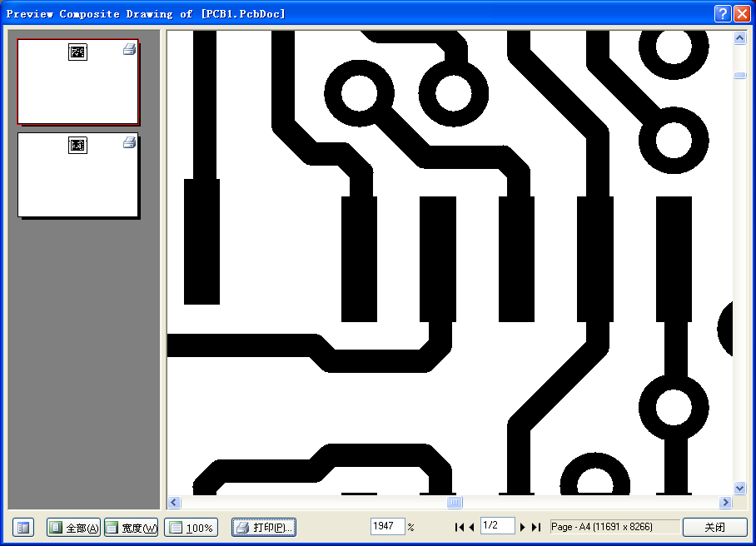Click the 宽度(W) fit width button
The height and width of the screenshot is (546, 756).
(132, 527)
